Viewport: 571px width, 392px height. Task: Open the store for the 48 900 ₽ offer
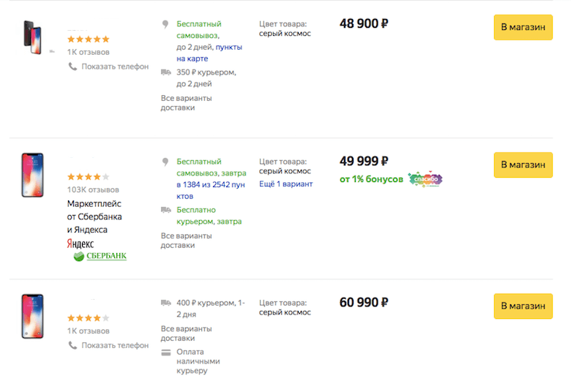pos(523,27)
